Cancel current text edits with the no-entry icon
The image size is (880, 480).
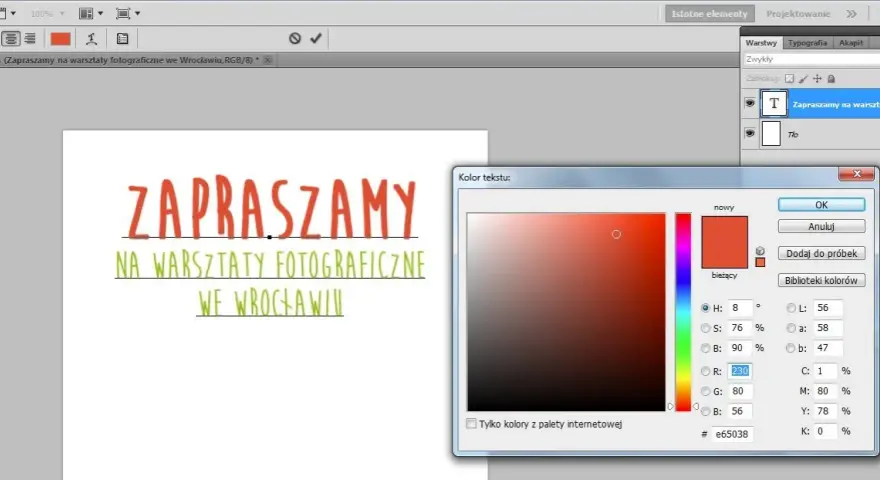coord(295,38)
